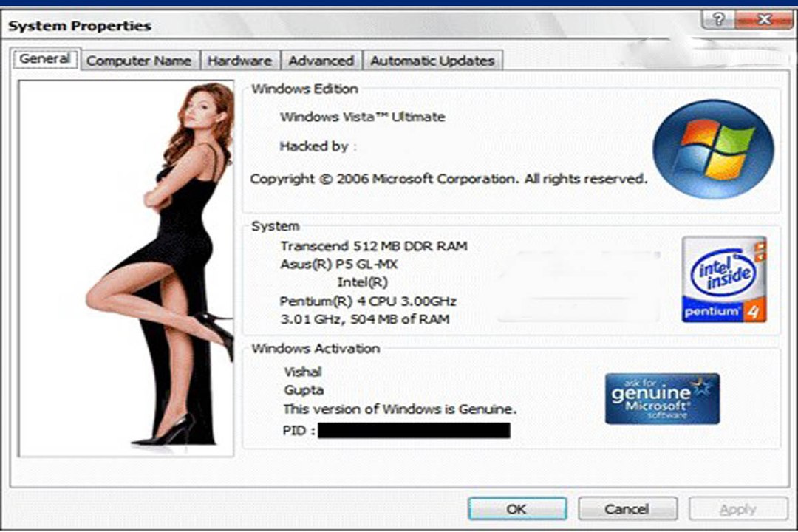This screenshot has height=532, width=798.
Task: Click the Hacked by : text
Action: (318, 146)
